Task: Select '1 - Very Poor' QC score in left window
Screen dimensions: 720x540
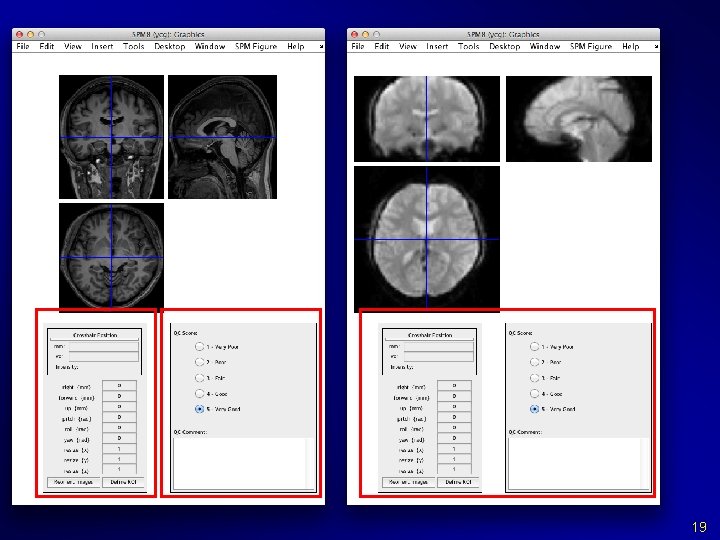Action: point(199,347)
